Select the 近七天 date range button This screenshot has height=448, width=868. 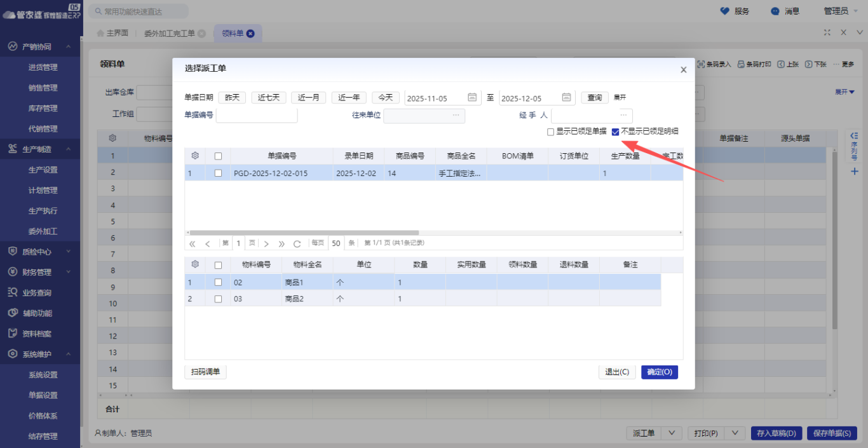(268, 97)
